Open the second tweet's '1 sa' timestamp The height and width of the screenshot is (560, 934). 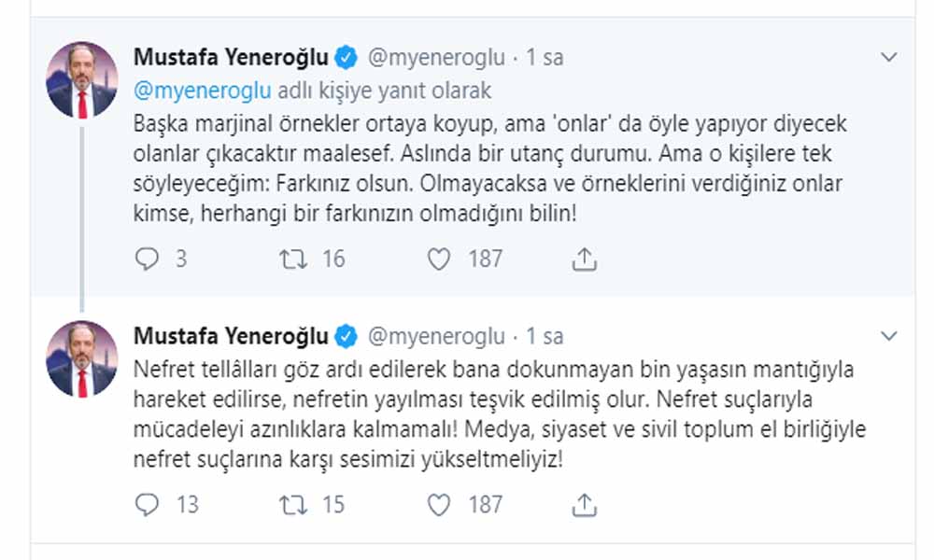545,336
